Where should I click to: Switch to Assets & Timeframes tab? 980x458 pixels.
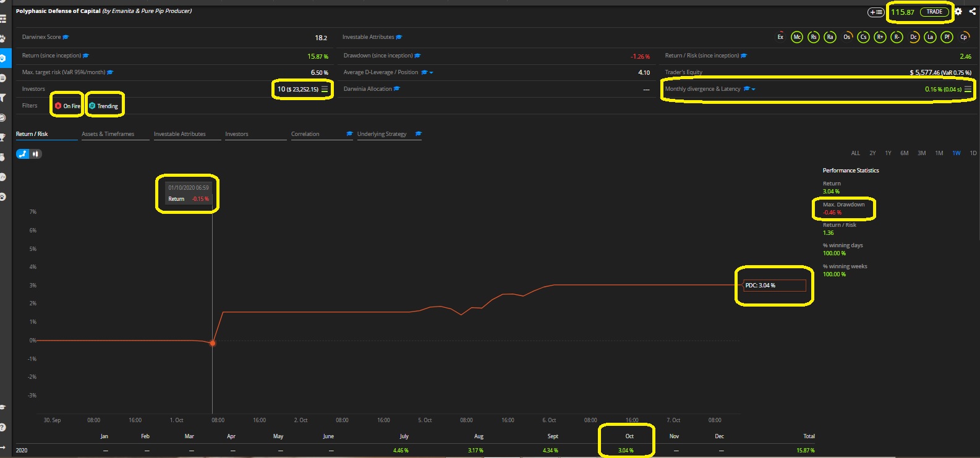pyautogui.click(x=108, y=134)
